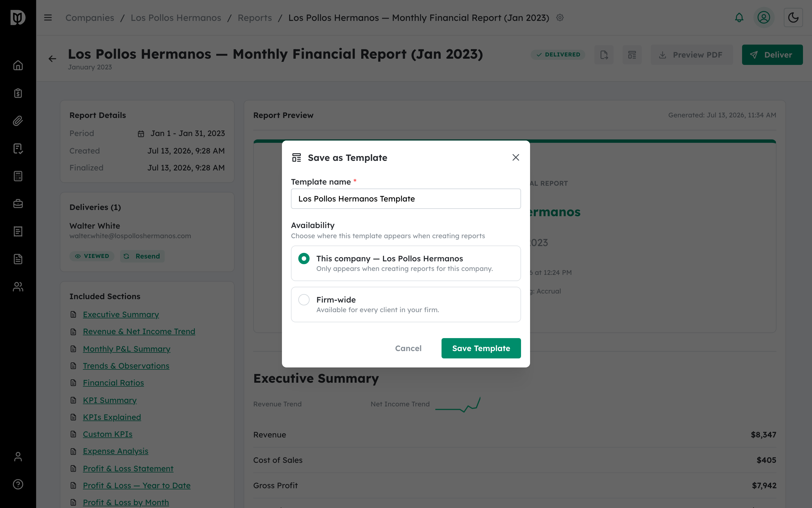This screenshot has width=812, height=508.
Task: Click the report settings gear icon
Action: (x=560, y=17)
